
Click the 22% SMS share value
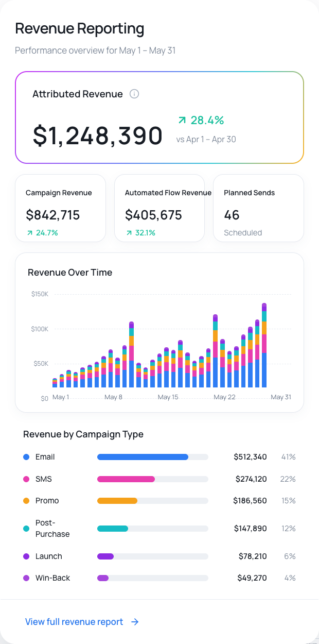click(288, 479)
